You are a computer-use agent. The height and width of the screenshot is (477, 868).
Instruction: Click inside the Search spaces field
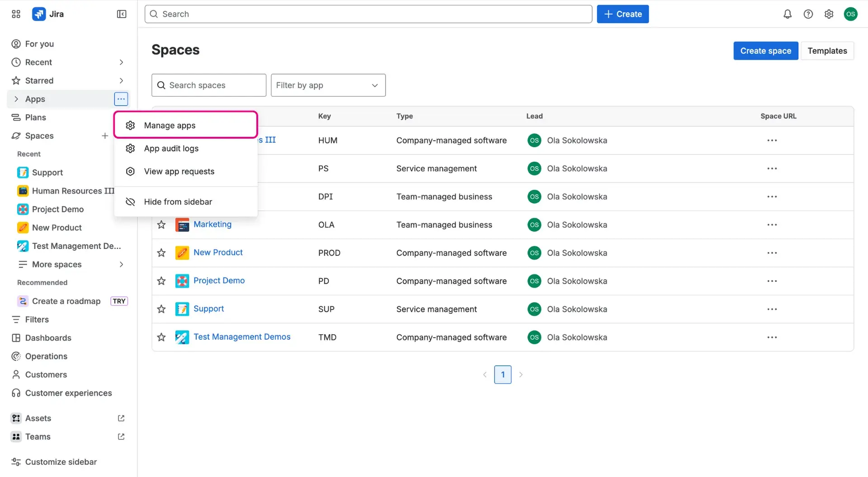click(x=209, y=85)
